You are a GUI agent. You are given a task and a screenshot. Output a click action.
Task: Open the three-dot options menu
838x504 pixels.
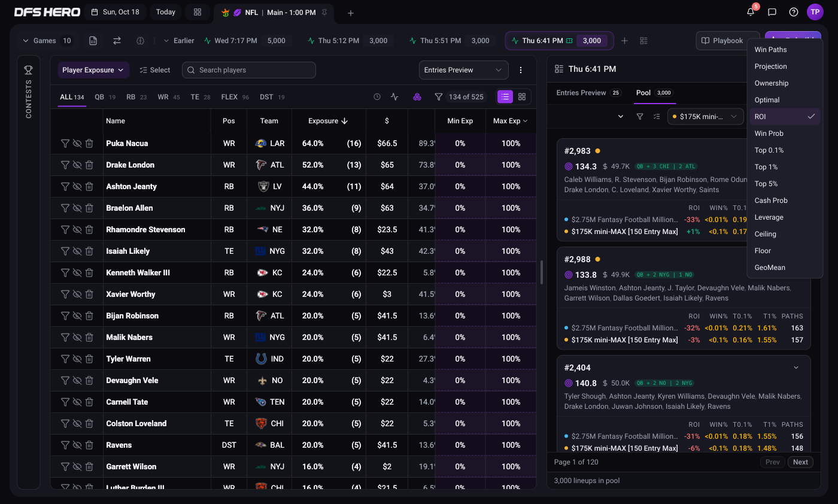click(x=521, y=70)
